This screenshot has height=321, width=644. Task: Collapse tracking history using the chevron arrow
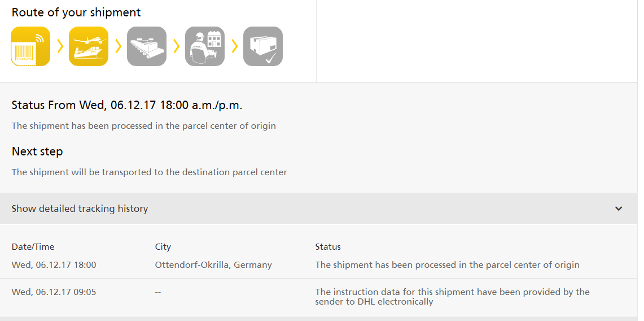619,209
